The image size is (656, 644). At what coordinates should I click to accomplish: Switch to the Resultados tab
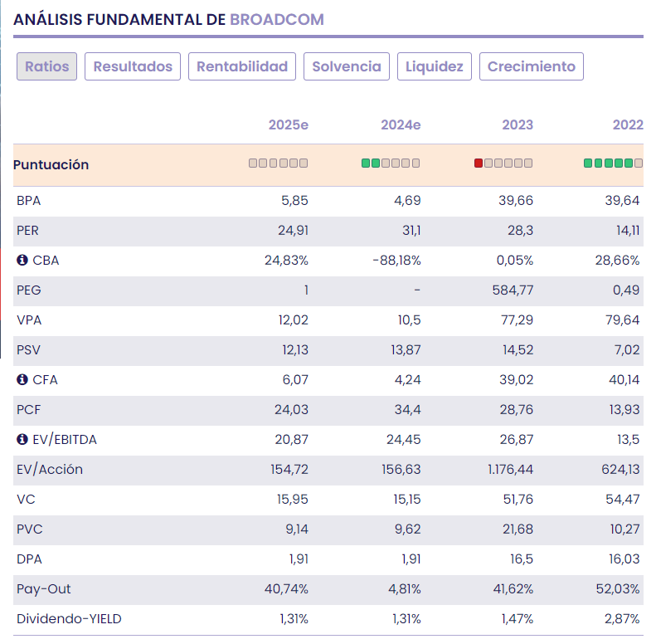[x=133, y=66]
